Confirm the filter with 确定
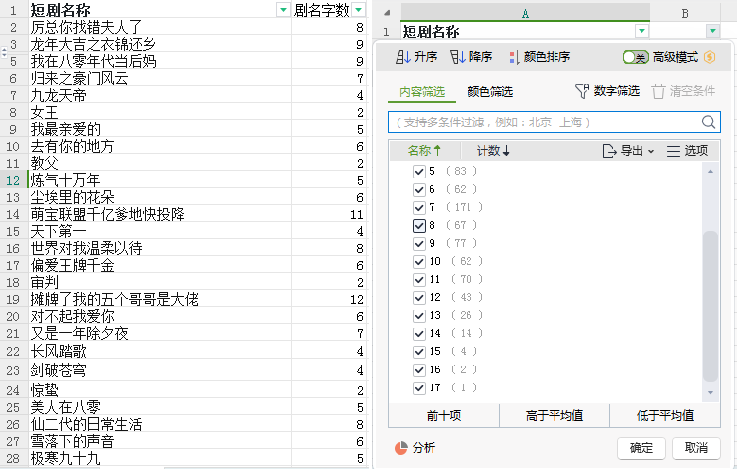 [x=641, y=448]
